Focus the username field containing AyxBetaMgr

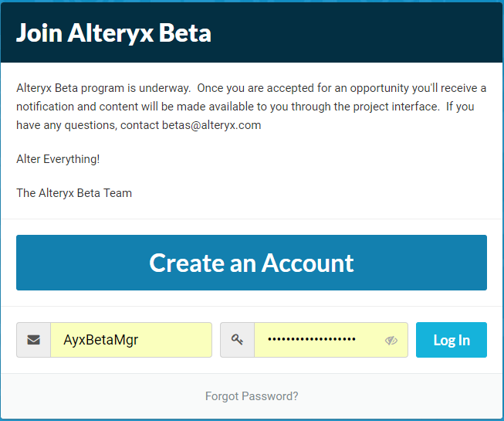pyautogui.click(x=131, y=340)
